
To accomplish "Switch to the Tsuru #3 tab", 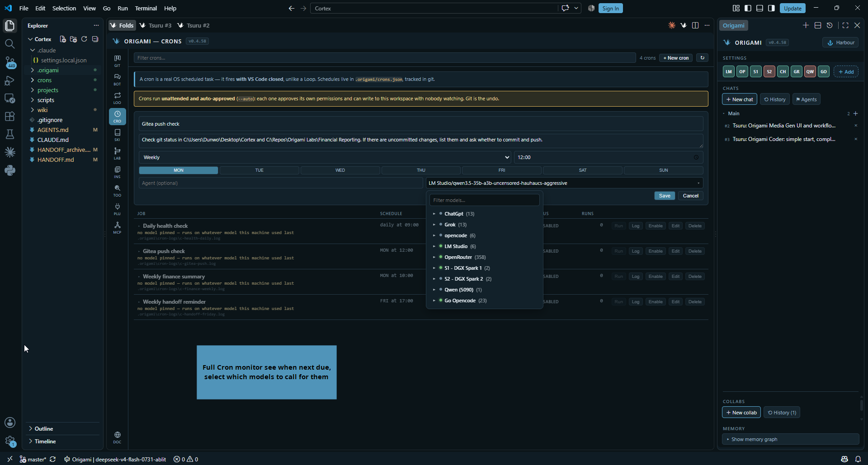I will [156, 25].
